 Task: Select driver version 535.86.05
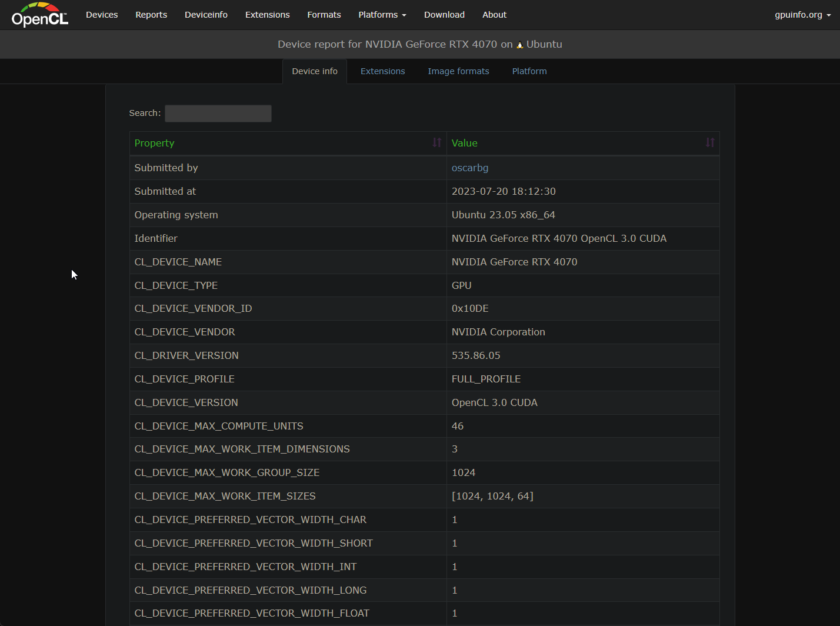tap(476, 355)
